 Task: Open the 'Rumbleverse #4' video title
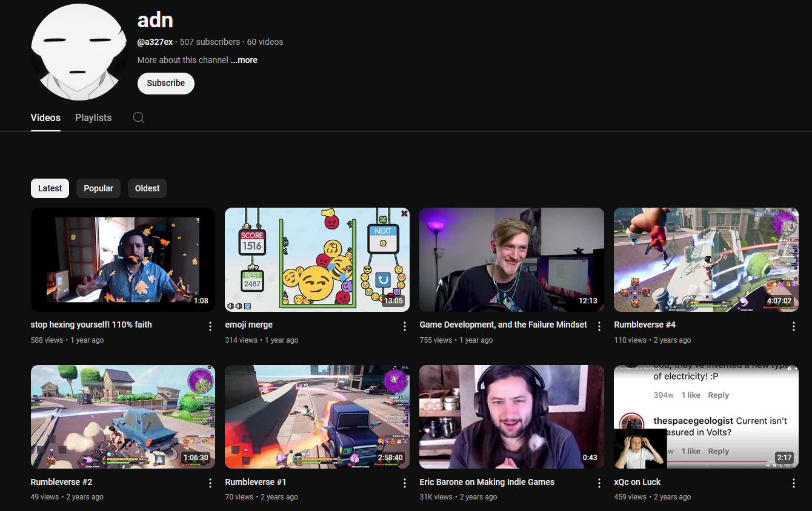tap(645, 325)
